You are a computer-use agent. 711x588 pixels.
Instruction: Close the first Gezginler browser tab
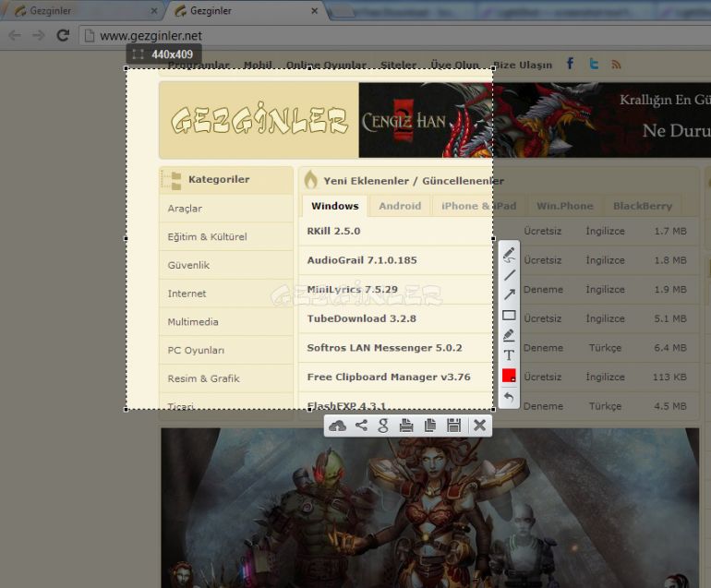point(154,10)
